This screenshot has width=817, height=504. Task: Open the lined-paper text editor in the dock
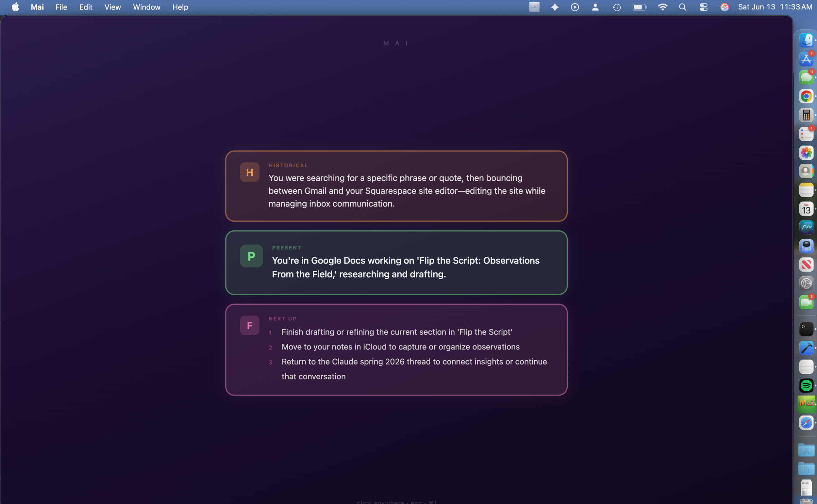pos(806,367)
